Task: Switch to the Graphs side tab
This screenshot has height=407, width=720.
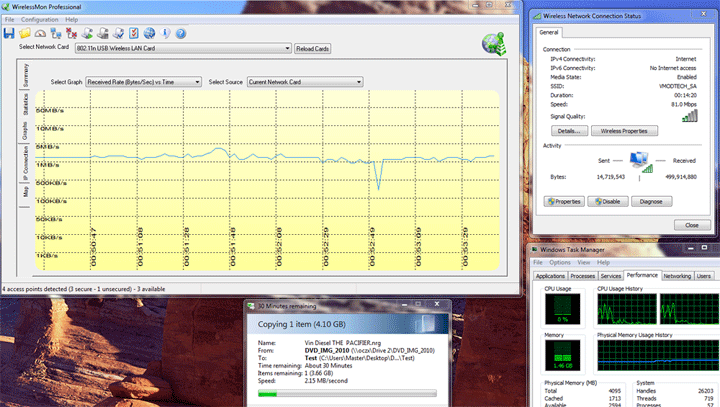Action: click(x=25, y=131)
